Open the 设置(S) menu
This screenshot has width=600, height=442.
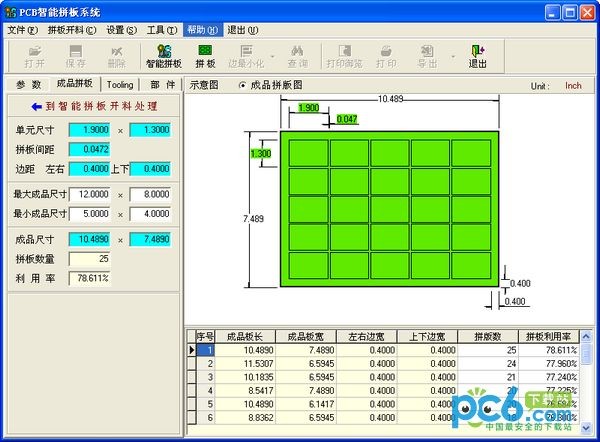[121, 30]
